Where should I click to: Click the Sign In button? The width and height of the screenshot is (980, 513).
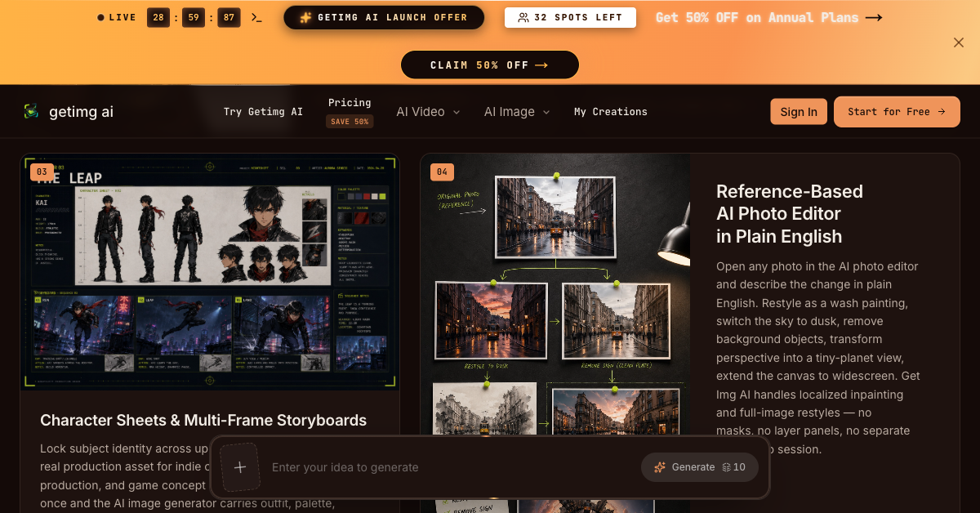point(799,112)
